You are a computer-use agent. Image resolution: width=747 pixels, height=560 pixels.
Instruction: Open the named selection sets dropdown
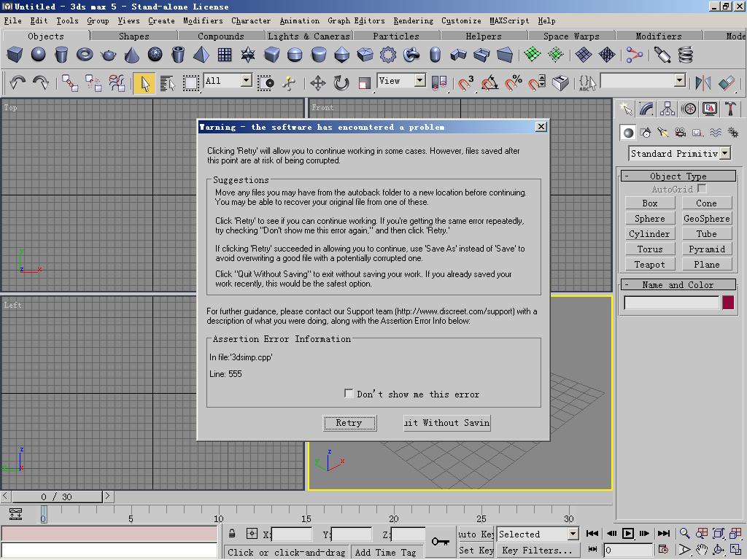[680, 80]
